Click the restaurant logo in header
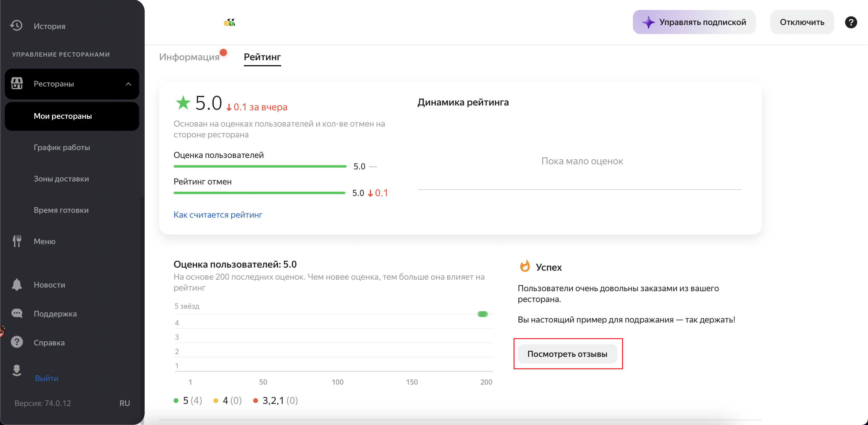 pos(229,23)
